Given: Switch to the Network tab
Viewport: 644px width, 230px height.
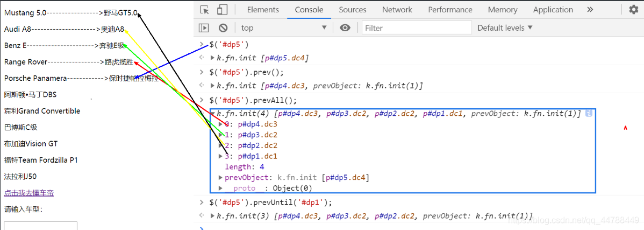Looking at the screenshot, I should (397, 10).
